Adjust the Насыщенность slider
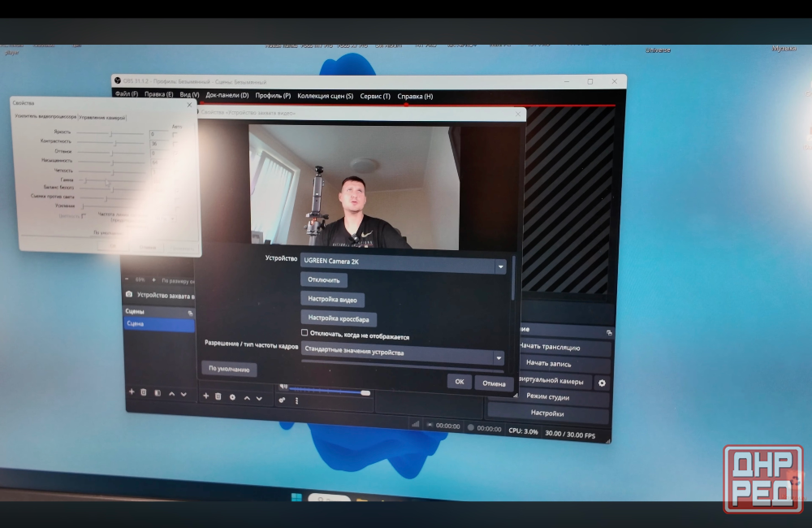The height and width of the screenshot is (528, 812). pyautogui.click(x=110, y=162)
